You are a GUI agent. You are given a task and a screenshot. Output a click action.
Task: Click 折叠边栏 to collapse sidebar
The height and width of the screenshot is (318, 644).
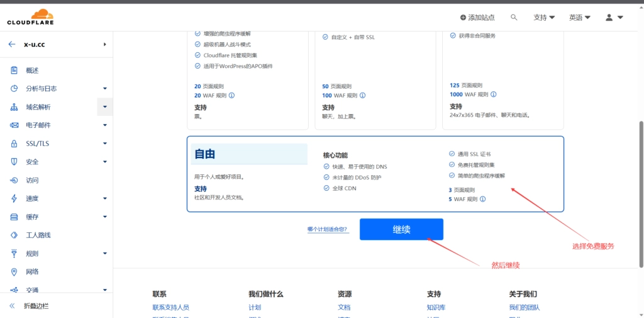(36, 306)
